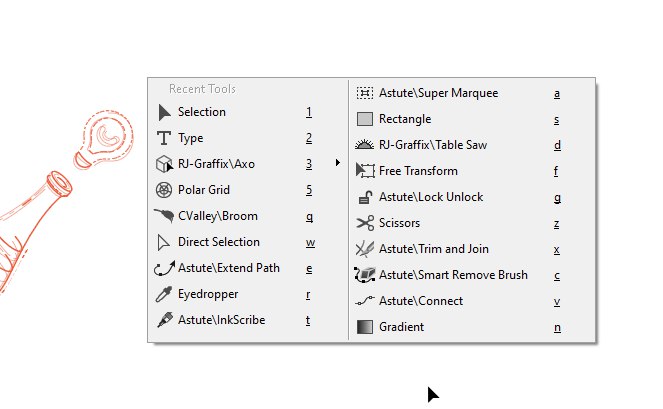The height and width of the screenshot is (409, 663).
Task: Click the Type tool T icon
Action: pos(164,138)
